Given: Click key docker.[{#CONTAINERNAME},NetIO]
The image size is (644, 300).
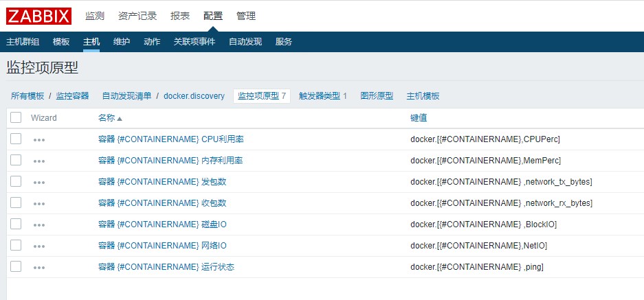Looking at the screenshot, I should [478, 246].
